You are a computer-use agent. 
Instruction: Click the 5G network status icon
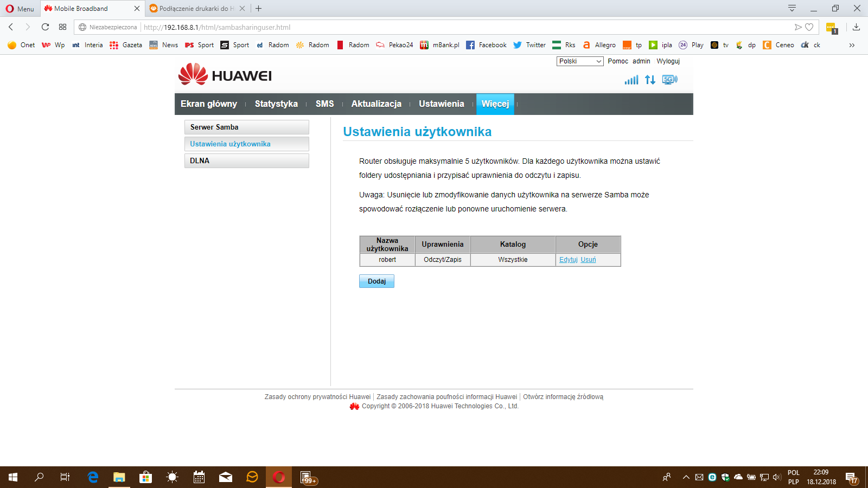pyautogui.click(x=668, y=79)
